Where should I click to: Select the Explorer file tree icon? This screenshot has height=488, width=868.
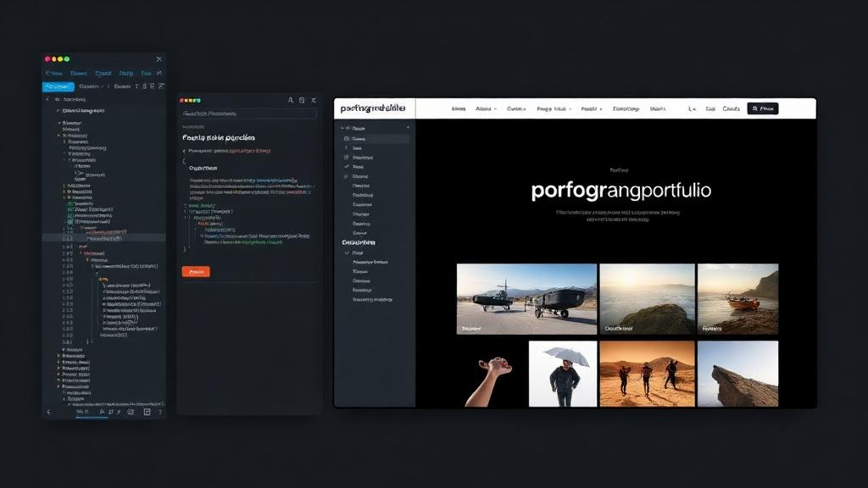tap(58, 86)
